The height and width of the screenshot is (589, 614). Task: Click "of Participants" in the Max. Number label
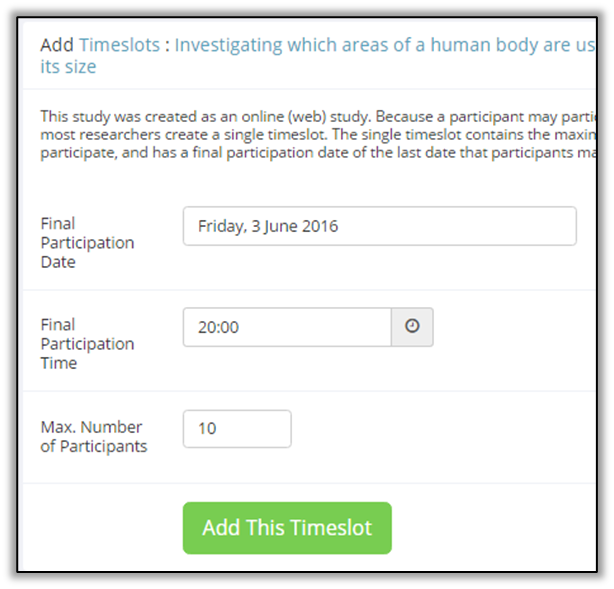click(x=93, y=447)
